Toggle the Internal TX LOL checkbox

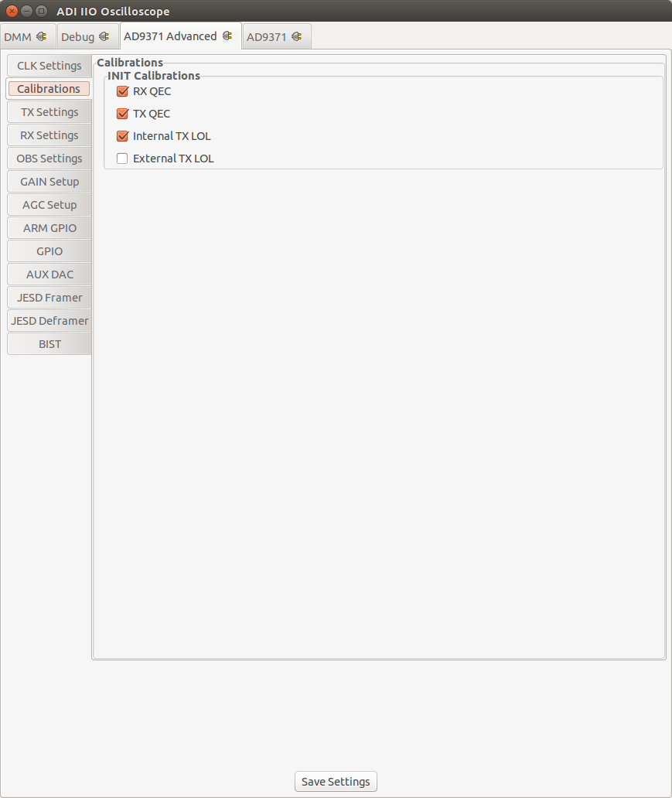click(x=121, y=136)
